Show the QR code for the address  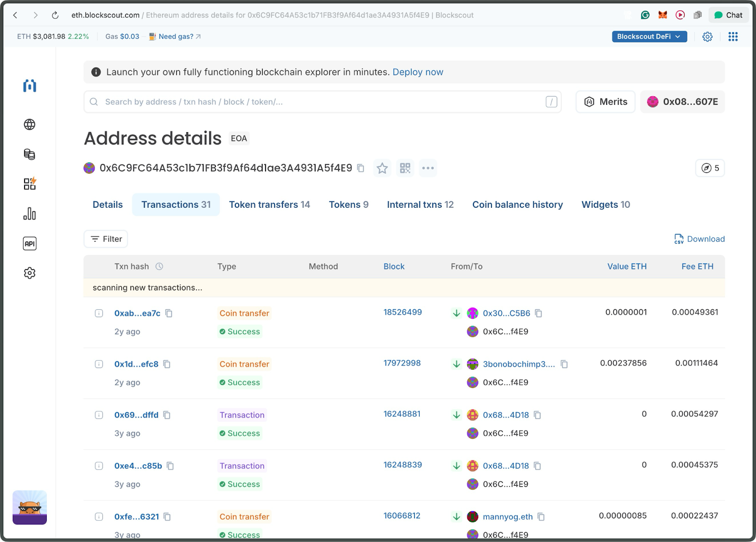(x=405, y=168)
